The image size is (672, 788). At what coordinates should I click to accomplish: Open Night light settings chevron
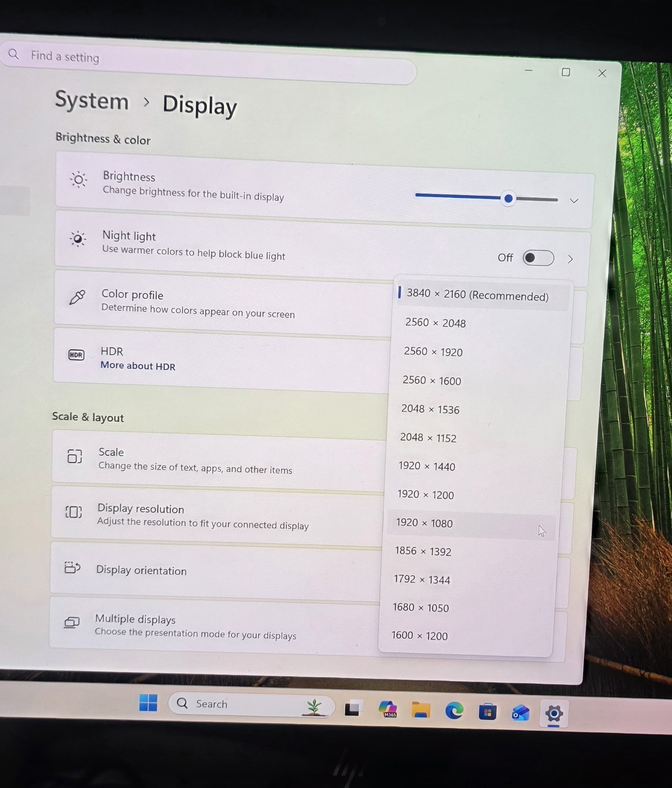click(x=570, y=259)
